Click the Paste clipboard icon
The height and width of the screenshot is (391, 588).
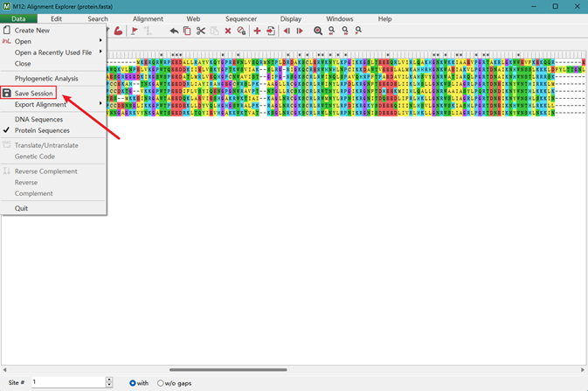pyautogui.click(x=214, y=31)
